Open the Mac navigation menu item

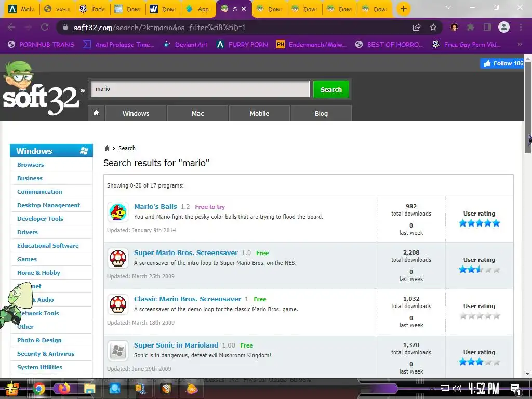coord(197,113)
